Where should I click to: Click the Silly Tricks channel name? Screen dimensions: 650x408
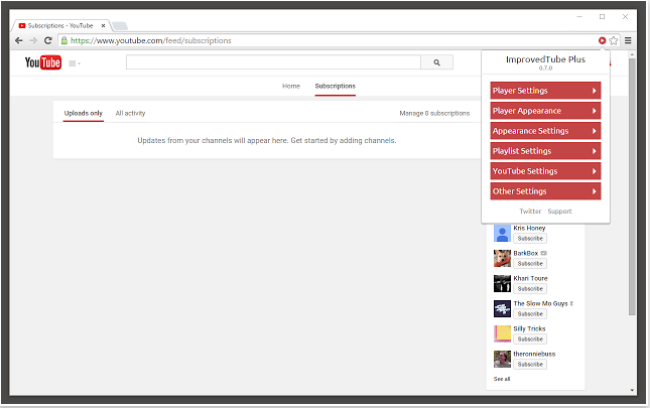[x=529, y=328]
